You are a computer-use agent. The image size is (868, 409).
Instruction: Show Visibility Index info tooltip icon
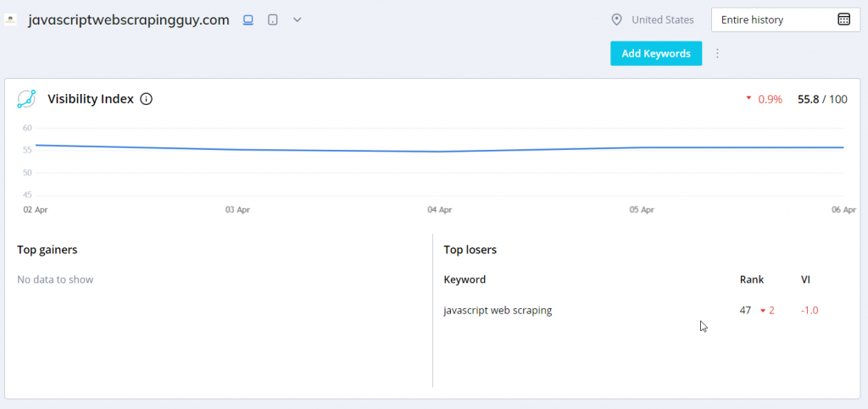tap(146, 99)
